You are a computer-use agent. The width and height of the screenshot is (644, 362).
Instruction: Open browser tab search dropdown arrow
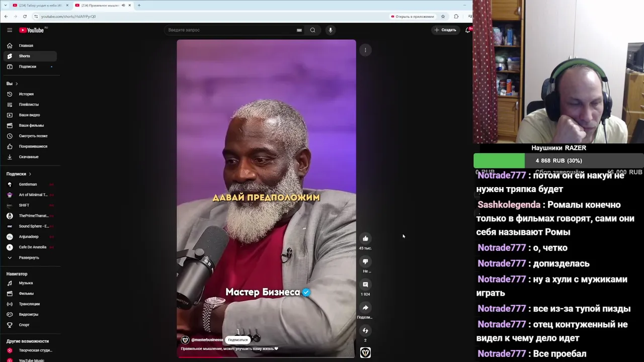(6, 6)
